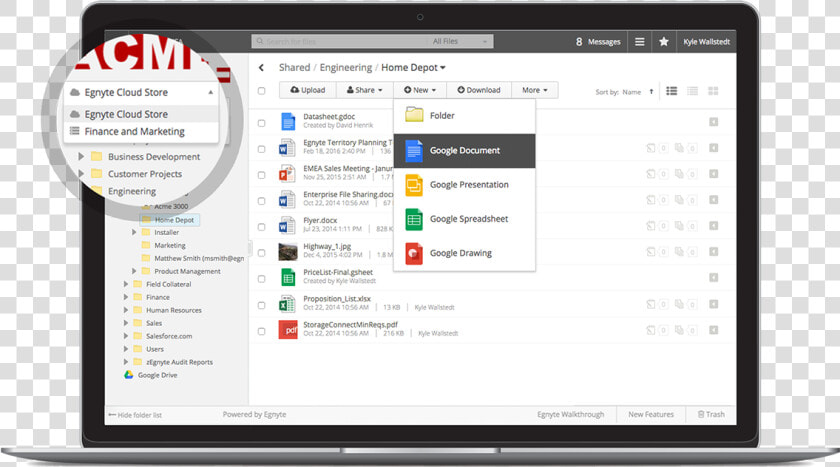
Task: Open the Share dropdown button
Action: 365,90
